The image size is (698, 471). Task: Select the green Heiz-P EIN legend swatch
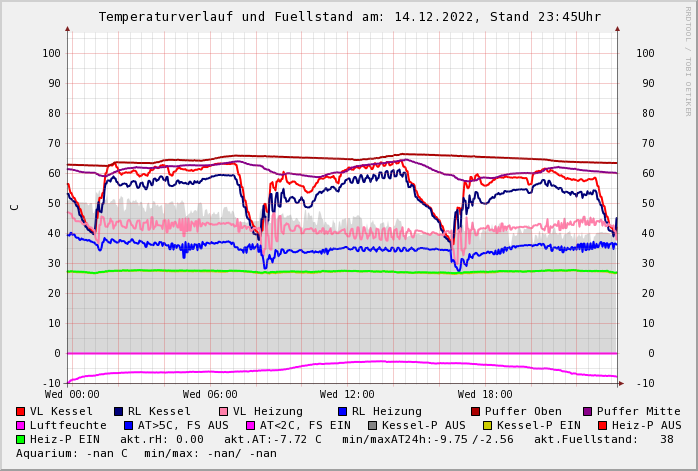20,439
